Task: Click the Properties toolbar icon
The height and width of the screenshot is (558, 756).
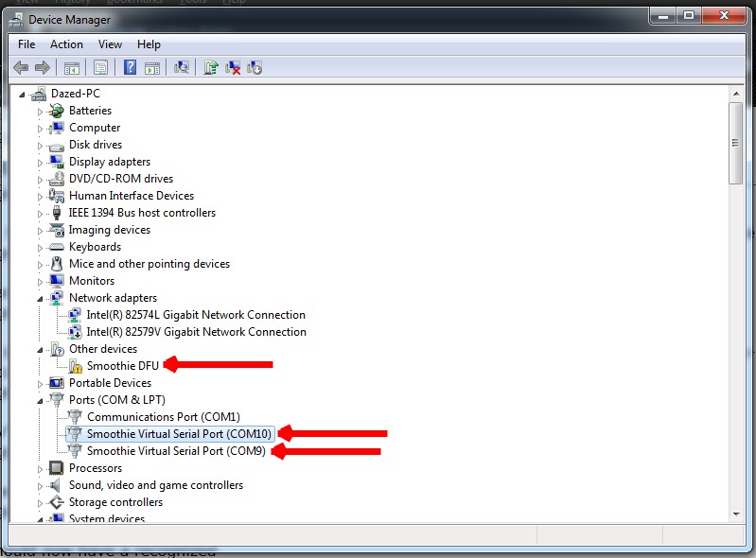Action: pyautogui.click(x=100, y=67)
